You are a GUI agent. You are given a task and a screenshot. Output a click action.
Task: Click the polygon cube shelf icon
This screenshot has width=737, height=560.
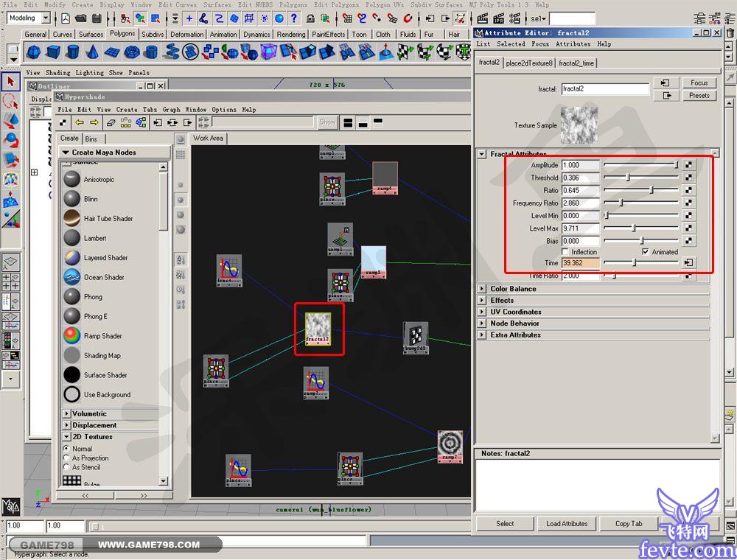53,52
